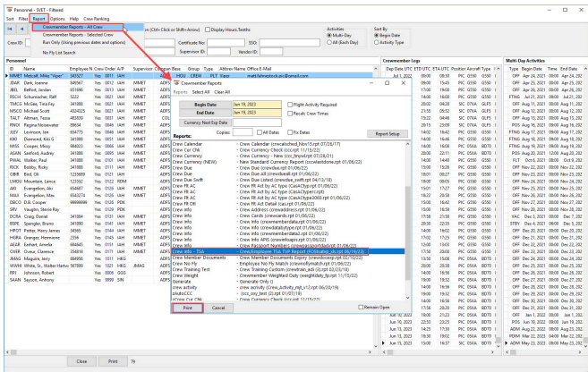588x372 pixels.
Task: Open the Options menu
Action: [x=57, y=19]
